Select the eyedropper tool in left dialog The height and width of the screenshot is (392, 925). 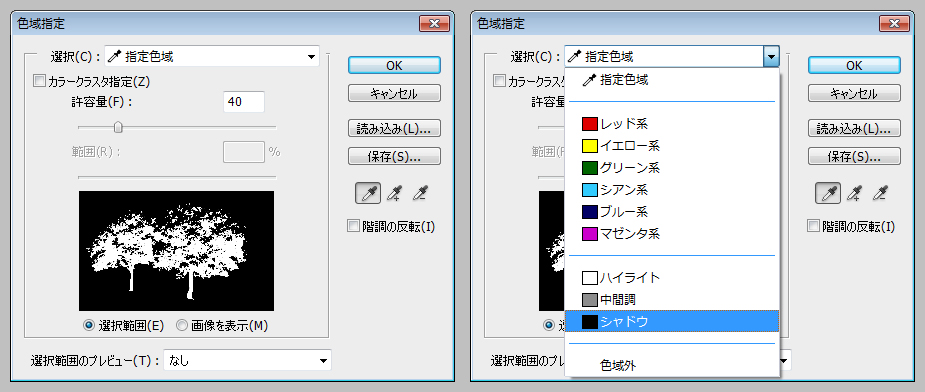coord(368,193)
